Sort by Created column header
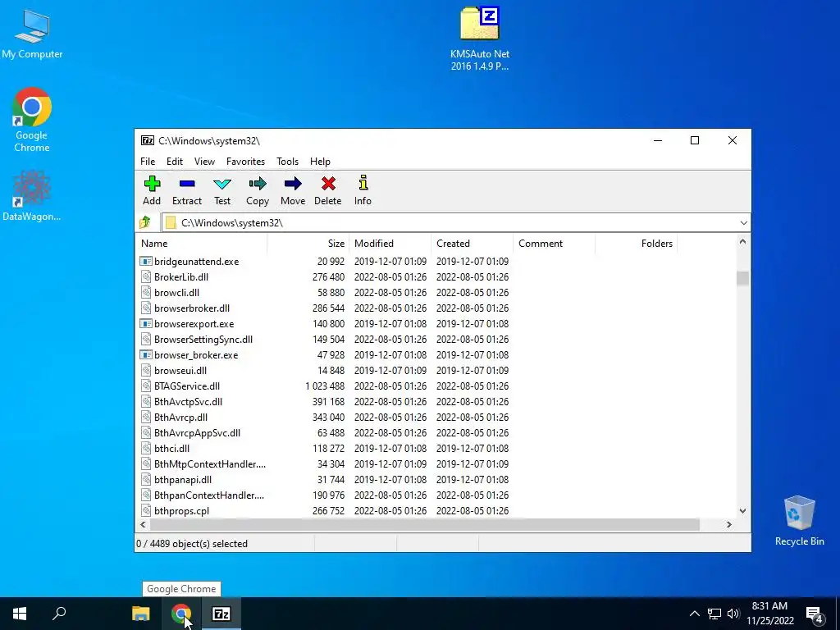The width and height of the screenshot is (840, 630). (472, 243)
